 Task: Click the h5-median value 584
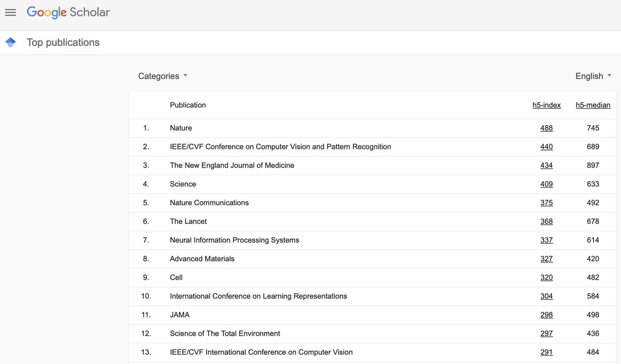point(593,296)
